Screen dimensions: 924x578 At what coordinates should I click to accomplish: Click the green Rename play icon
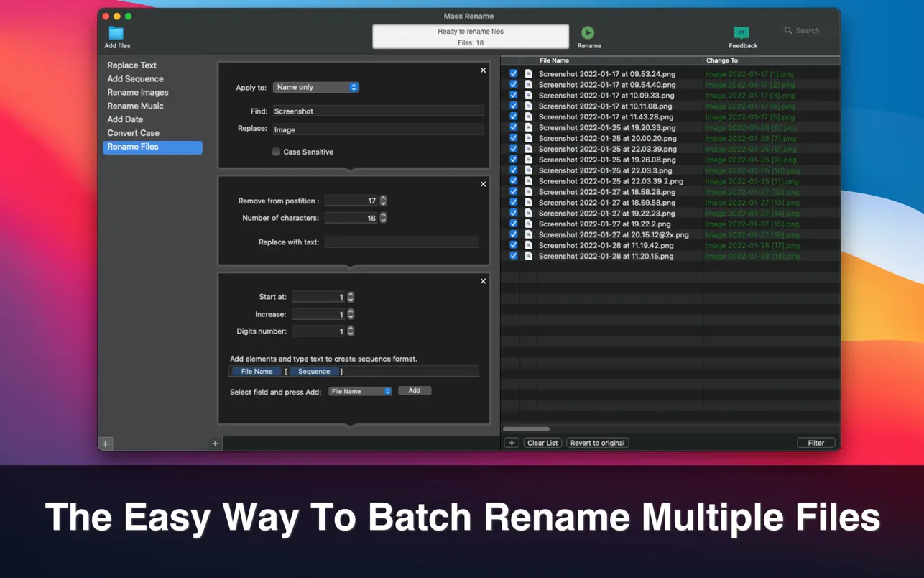588,32
